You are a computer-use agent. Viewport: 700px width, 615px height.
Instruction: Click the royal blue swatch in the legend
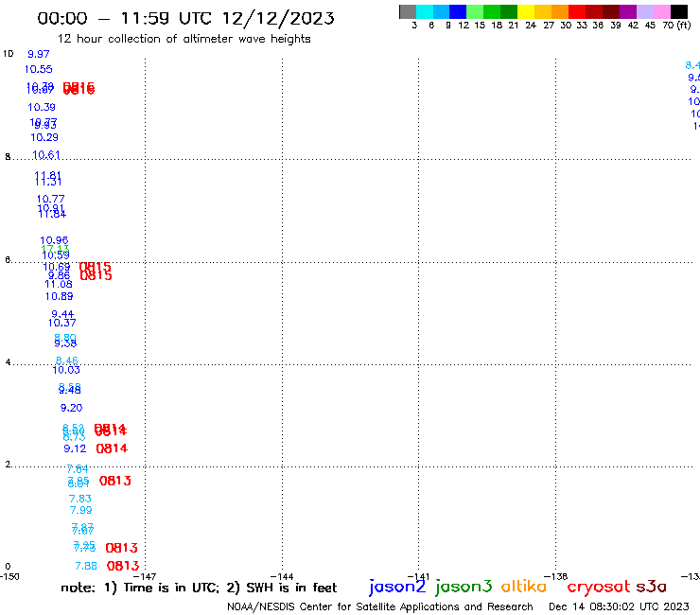click(x=458, y=11)
